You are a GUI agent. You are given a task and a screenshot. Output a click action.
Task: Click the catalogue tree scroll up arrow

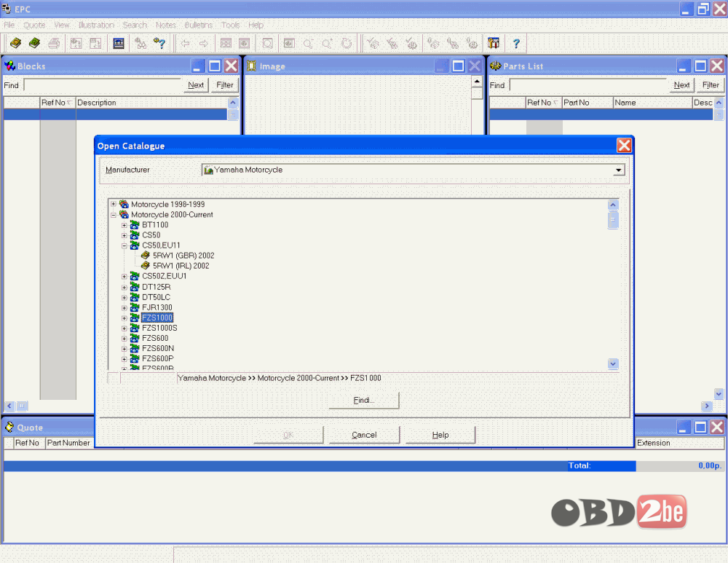(x=613, y=205)
